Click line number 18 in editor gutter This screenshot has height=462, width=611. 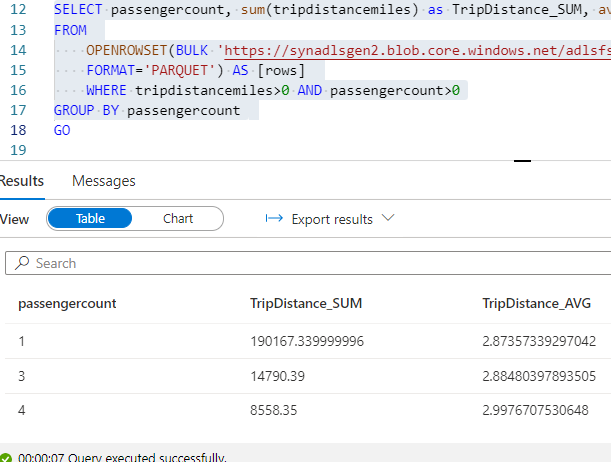click(x=18, y=130)
